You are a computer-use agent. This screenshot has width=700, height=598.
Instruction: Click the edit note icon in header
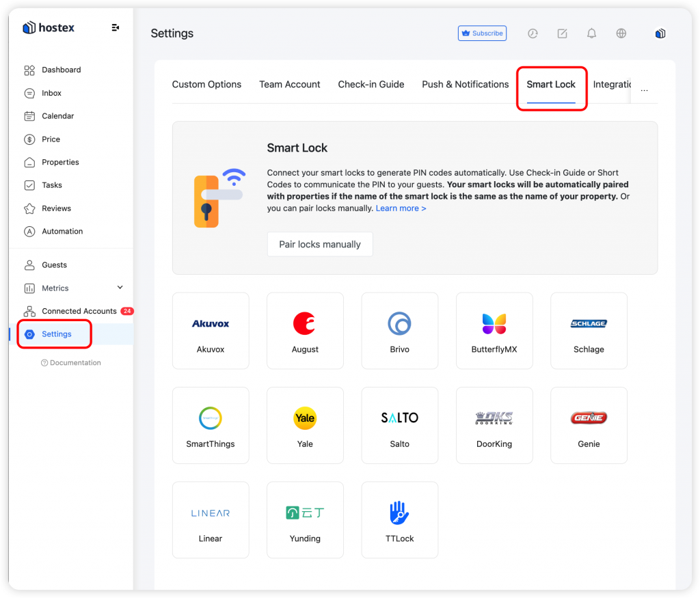pyautogui.click(x=562, y=33)
